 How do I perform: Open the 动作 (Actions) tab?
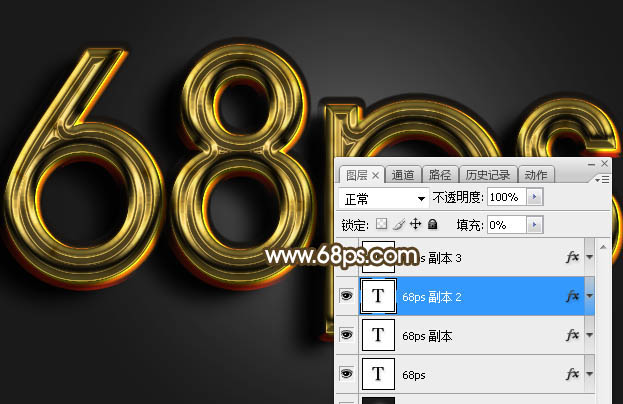coord(536,175)
